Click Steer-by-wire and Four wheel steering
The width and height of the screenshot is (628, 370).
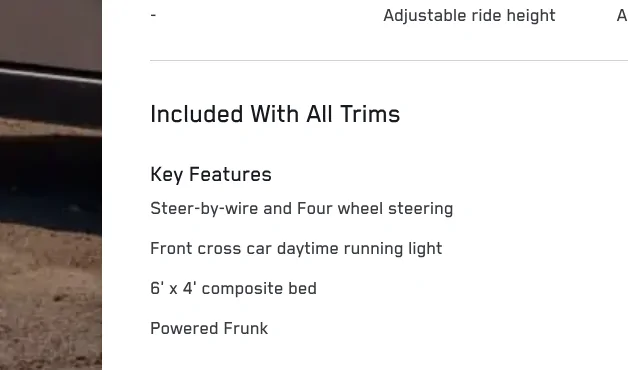coord(302,209)
